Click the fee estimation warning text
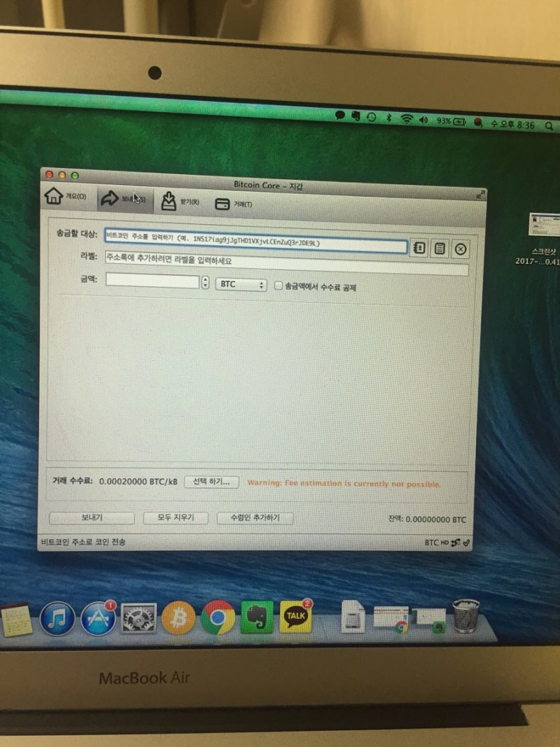Screen dimensions: 560x747 343,484
